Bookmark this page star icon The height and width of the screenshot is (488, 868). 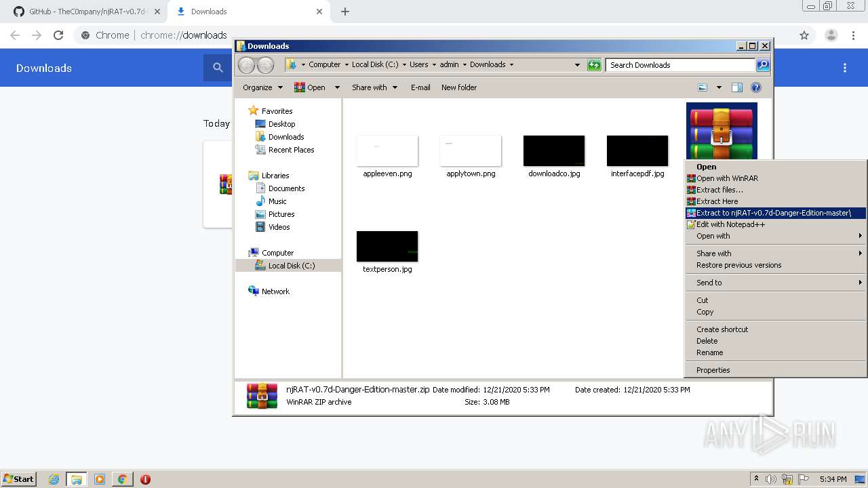(x=804, y=35)
